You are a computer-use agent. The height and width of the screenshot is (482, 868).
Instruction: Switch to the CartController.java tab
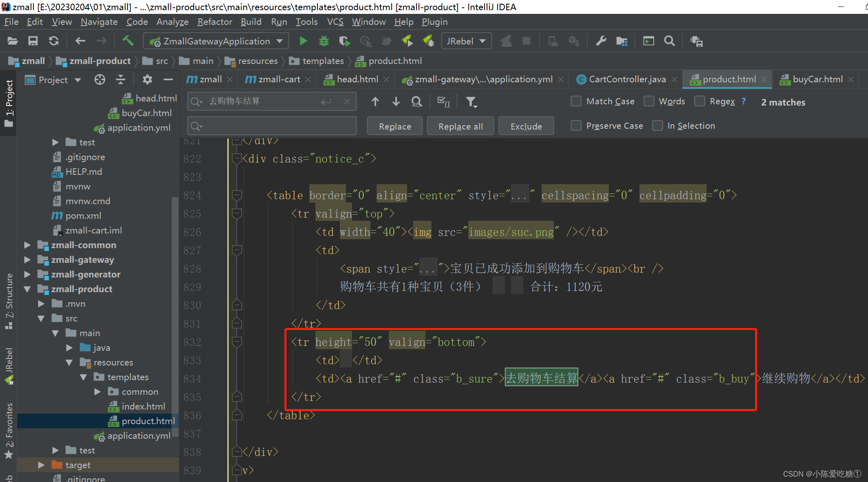pyautogui.click(x=627, y=79)
